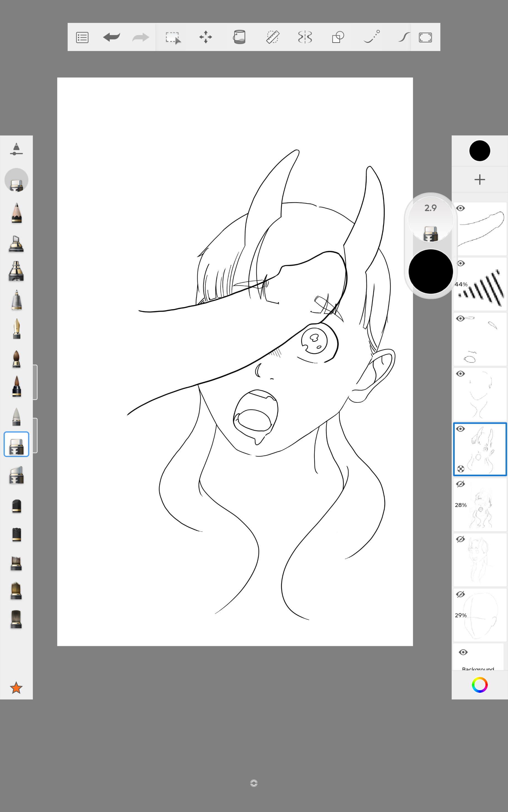Undo the last stroke

coord(112,37)
